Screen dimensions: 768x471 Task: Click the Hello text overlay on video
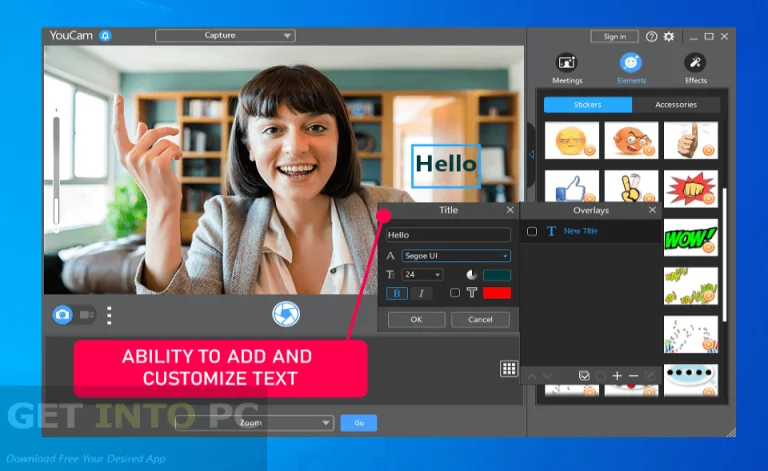(446, 165)
